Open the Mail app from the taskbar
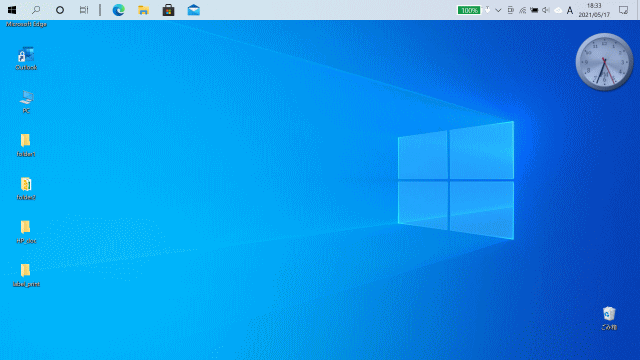The width and height of the screenshot is (640, 360). (193, 10)
